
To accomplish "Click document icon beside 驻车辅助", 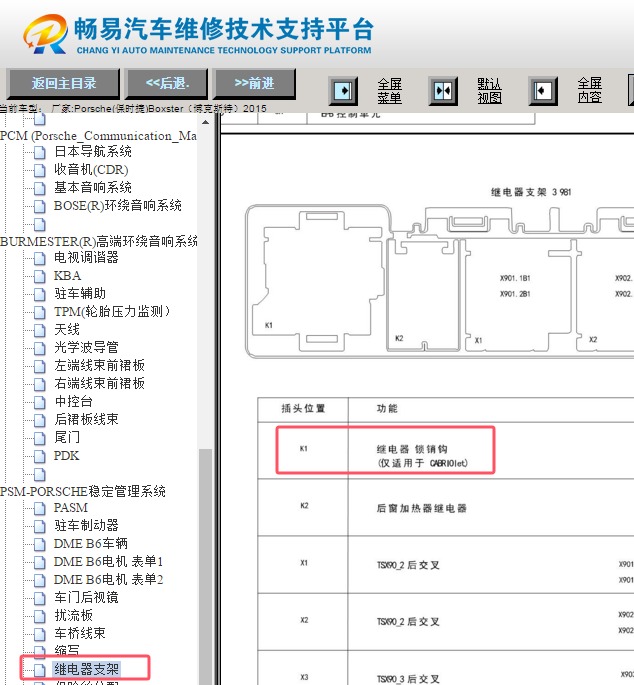I will pos(40,294).
